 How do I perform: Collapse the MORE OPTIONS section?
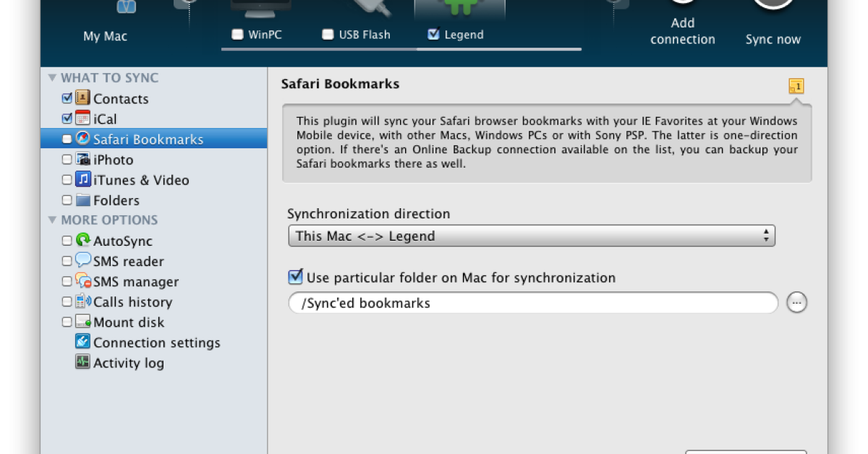click(52, 220)
